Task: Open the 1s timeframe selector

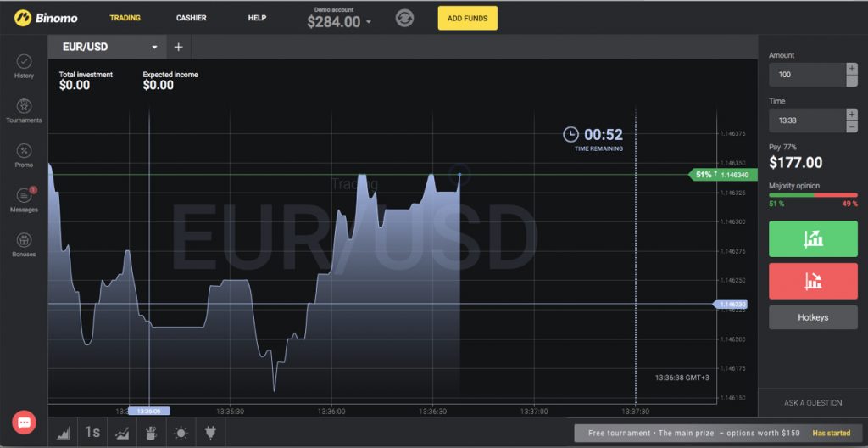Action: (x=92, y=433)
